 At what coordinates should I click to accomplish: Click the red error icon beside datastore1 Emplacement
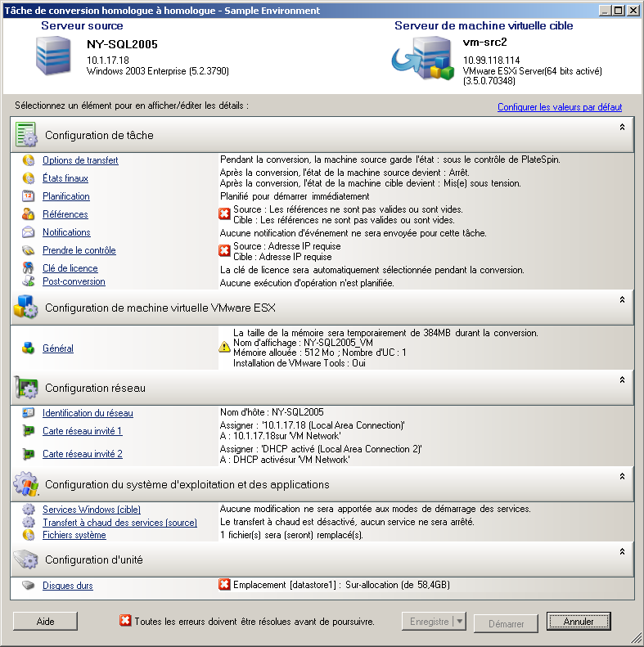click(x=224, y=584)
